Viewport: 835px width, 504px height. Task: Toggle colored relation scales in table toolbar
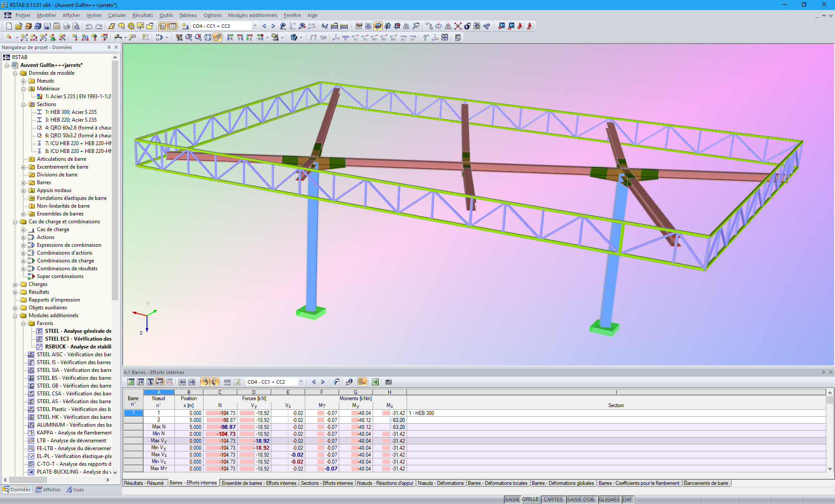click(362, 382)
